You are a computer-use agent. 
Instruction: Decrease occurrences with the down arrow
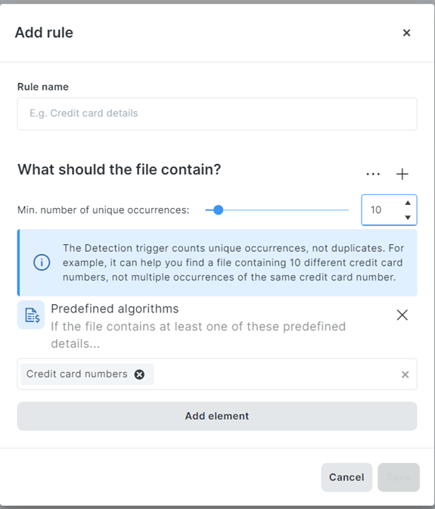coord(408,217)
